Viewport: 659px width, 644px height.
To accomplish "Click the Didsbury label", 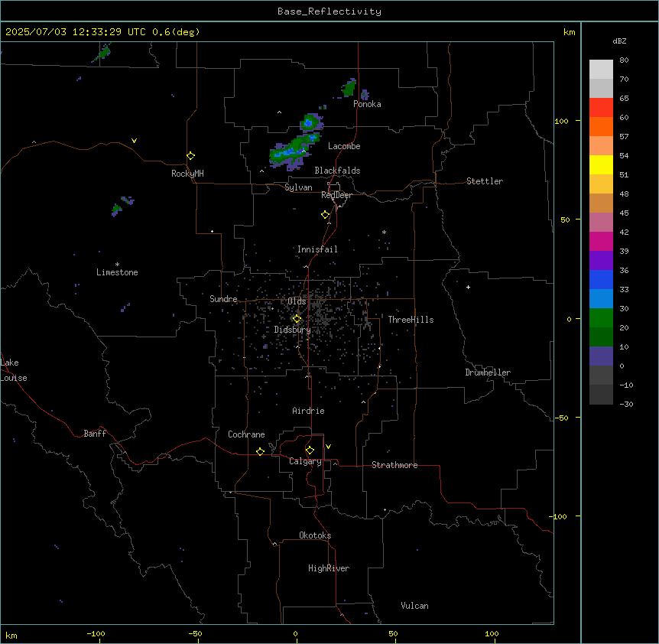I will pyautogui.click(x=293, y=330).
